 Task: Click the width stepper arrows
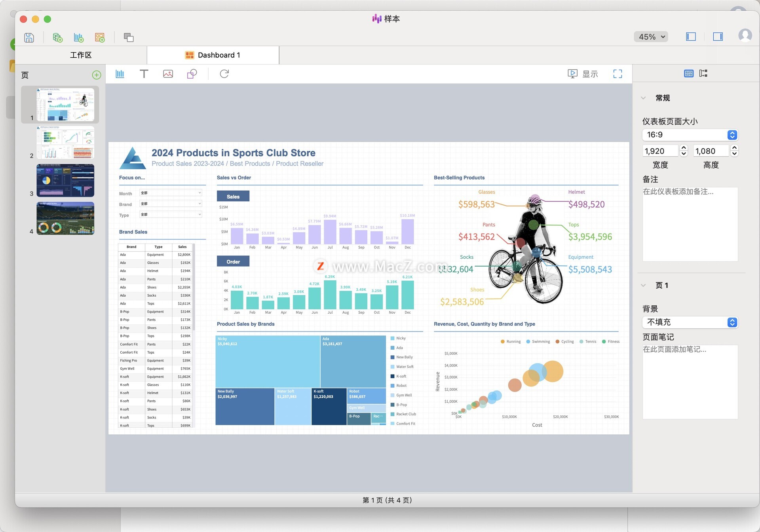coord(684,151)
